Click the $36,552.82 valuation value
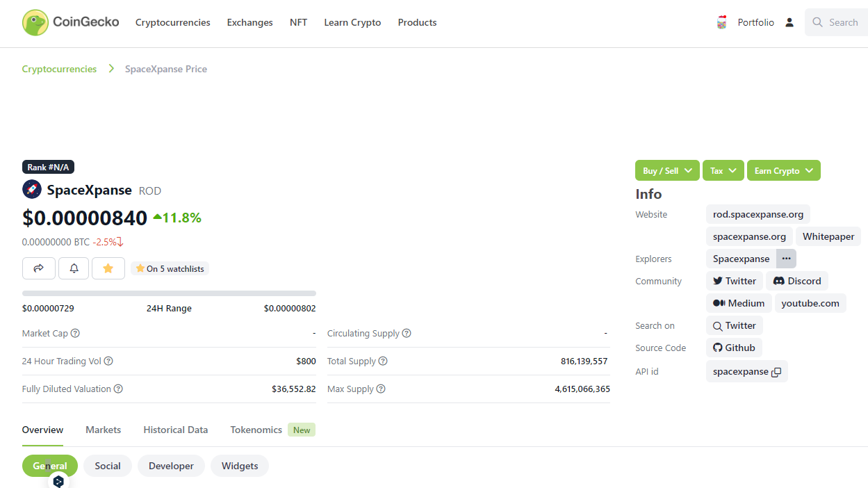The image size is (868, 488). (x=294, y=389)
